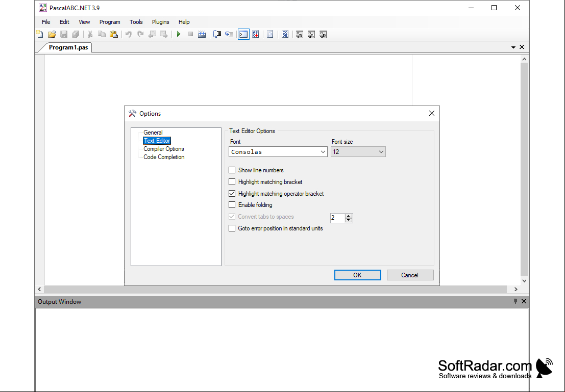Viewport: 565px width, 392px height.
Task: Click the Paste clipboard icon
Action: [x=114, y=34]
